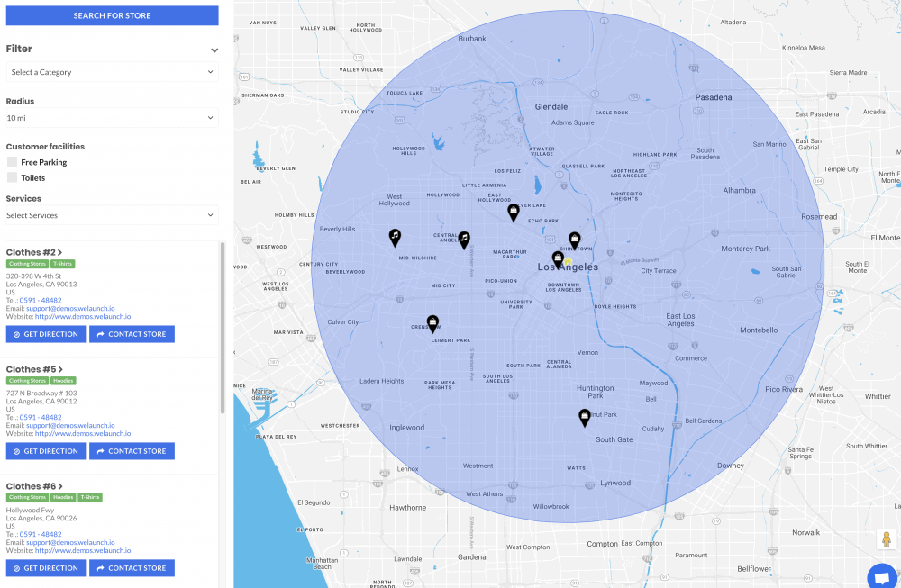Click the T-Shirts tag under Clothes #2

click(63, 263)
